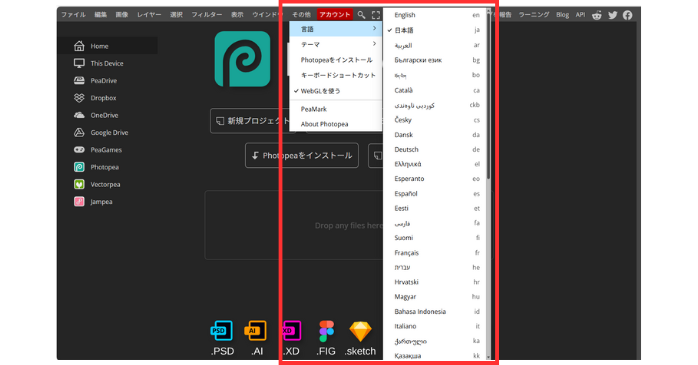Open the Facebook link icon
Screen dimensions: 698x365
[x=627, y=15]
